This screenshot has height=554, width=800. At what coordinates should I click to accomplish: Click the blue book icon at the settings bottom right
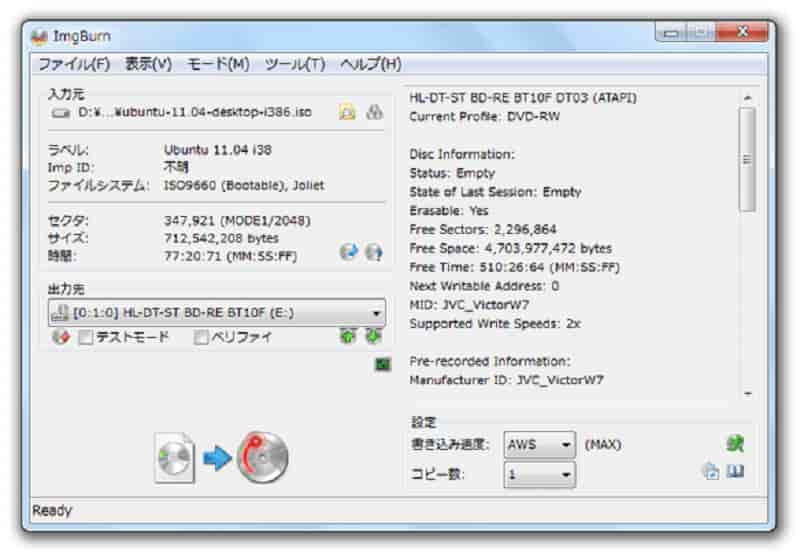(735, 470)
